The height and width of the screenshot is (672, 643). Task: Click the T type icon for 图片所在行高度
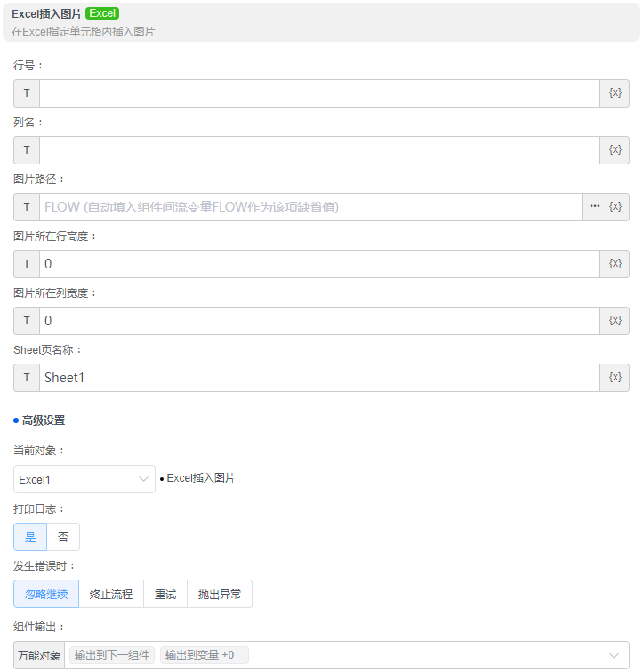[x=27, y=264]
